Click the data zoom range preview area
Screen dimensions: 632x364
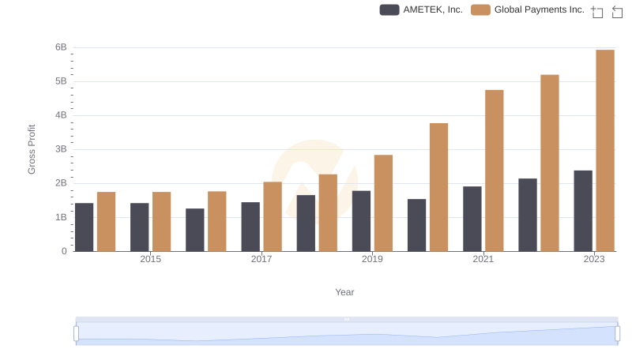(x=347, y=334)
